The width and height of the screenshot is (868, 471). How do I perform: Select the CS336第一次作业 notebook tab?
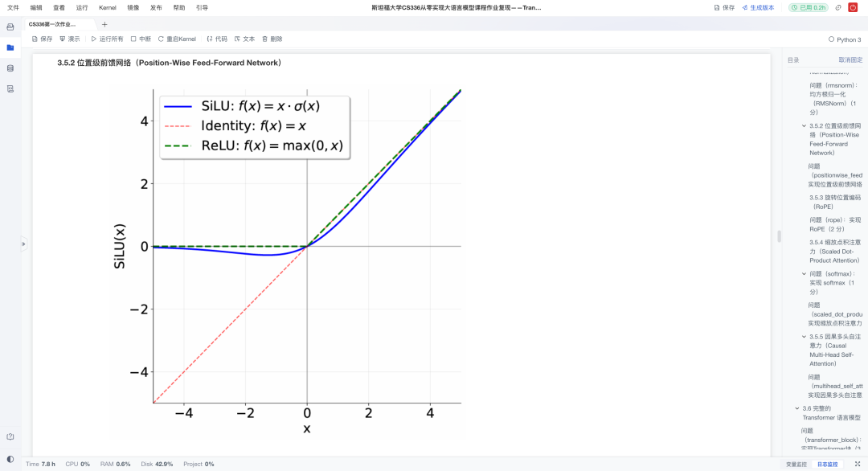[x=52, y=24]
